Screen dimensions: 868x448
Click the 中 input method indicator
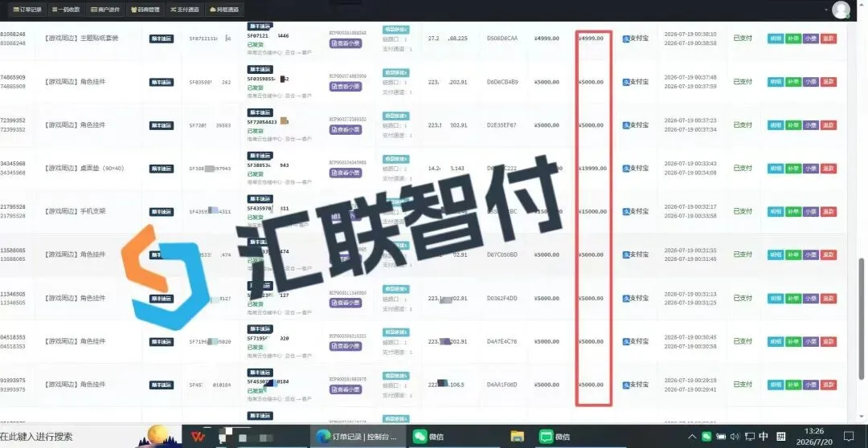point(764,437)
